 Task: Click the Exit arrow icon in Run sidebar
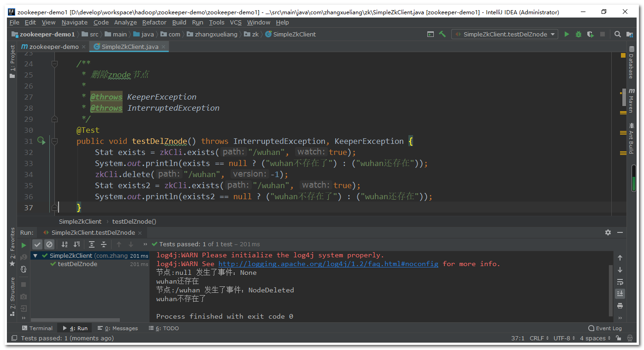(x=24, y=308)
